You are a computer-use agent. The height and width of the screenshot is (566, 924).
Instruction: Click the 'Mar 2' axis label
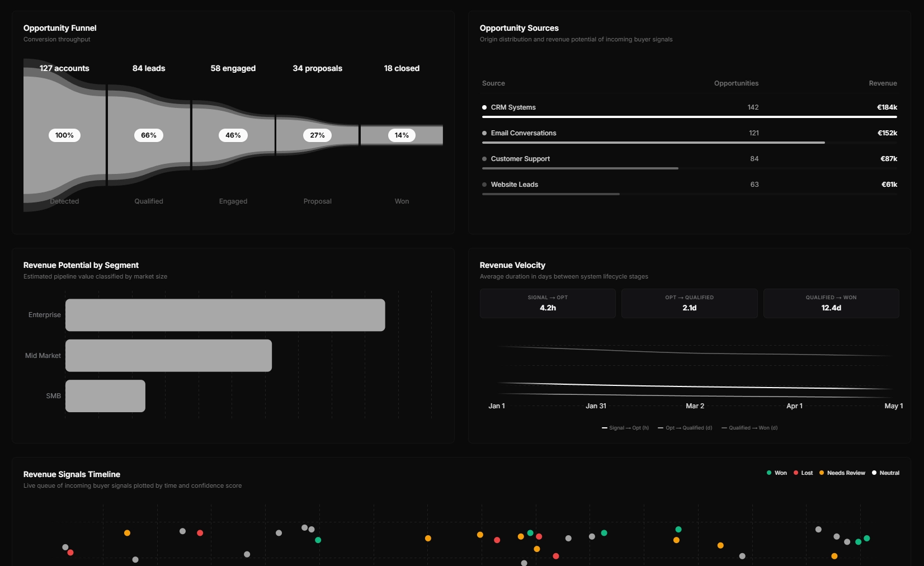[x=695, y=406]
